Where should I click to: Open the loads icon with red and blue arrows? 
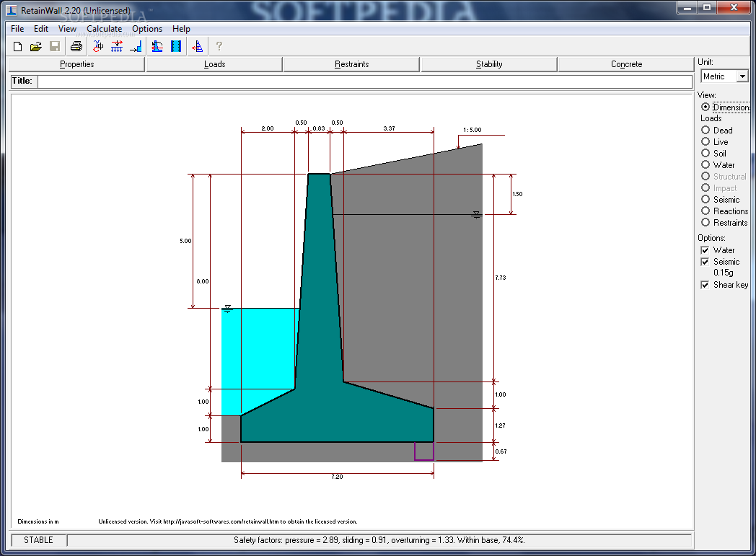(x=117, y=47)
